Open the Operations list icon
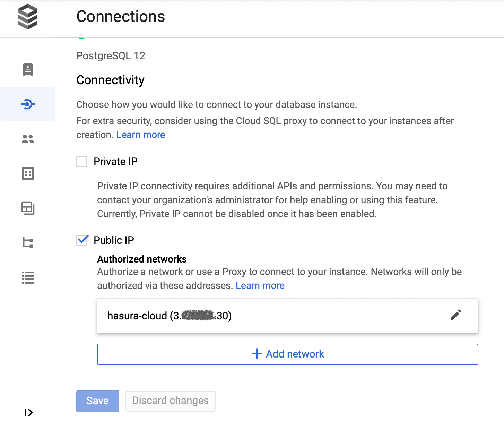The width and height of the screenshot is (504, 421). (28, 277)
